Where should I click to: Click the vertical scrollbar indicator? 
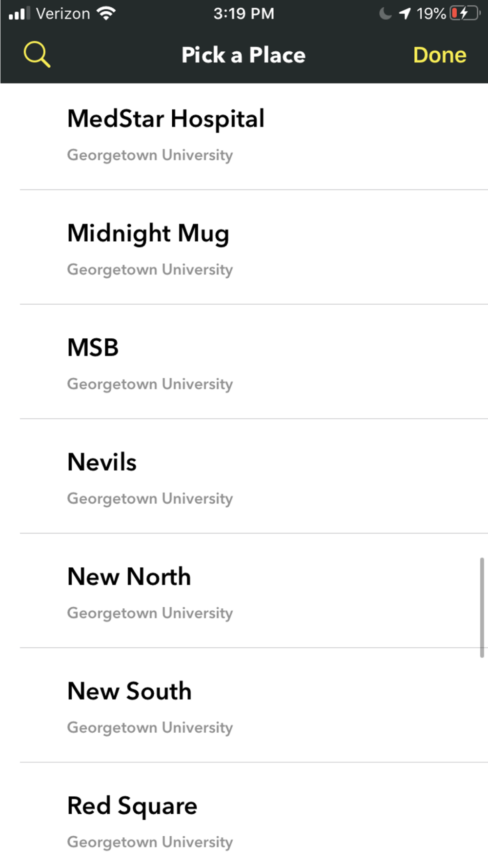click(482, 607)
